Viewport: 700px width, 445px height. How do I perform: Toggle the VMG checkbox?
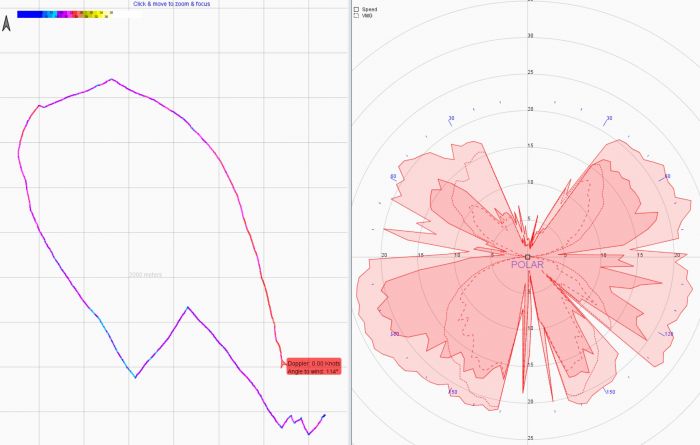click(x=356, y=16)
